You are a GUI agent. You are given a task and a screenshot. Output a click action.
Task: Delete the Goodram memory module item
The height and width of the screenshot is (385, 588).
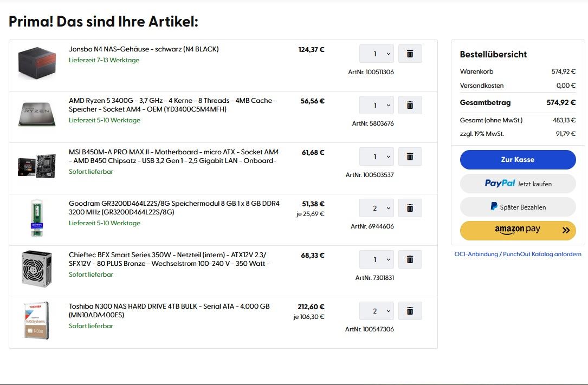click(410, 208)
